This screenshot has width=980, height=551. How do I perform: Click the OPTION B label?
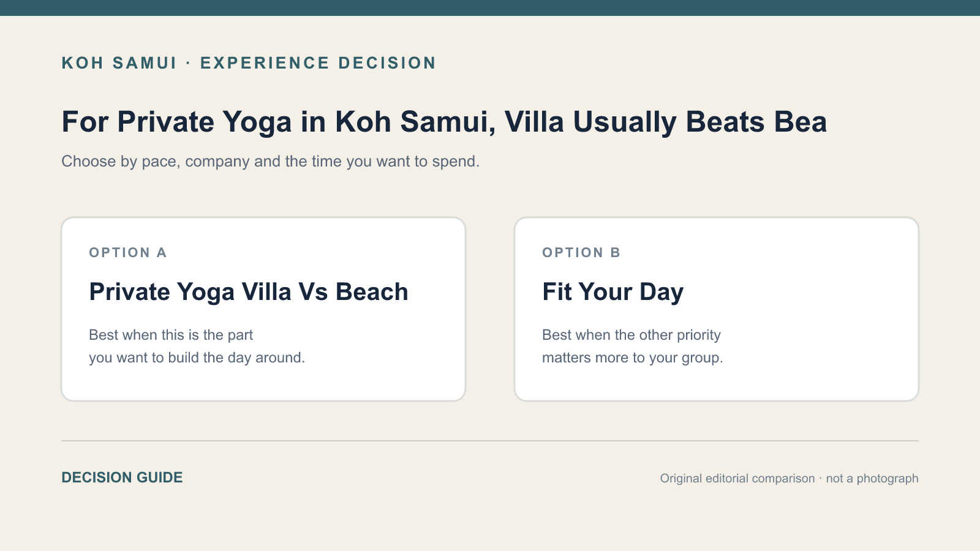(581, 253)
